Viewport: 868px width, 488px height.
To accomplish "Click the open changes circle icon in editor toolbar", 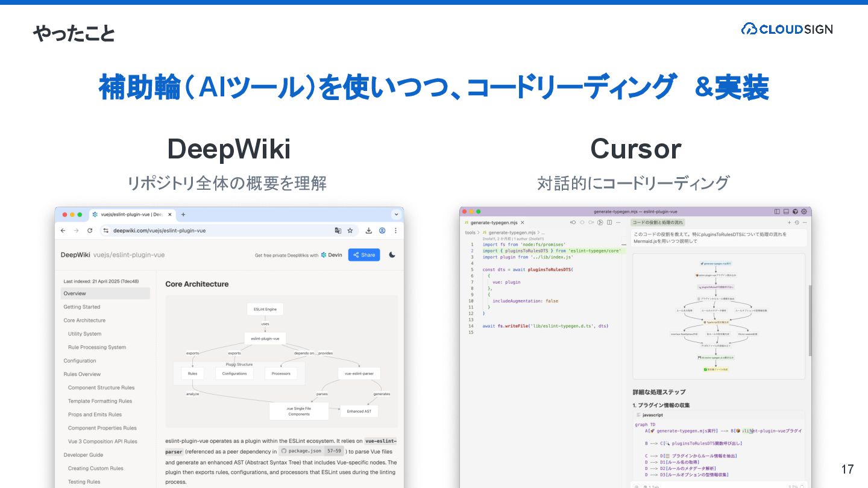I will 582,222.
